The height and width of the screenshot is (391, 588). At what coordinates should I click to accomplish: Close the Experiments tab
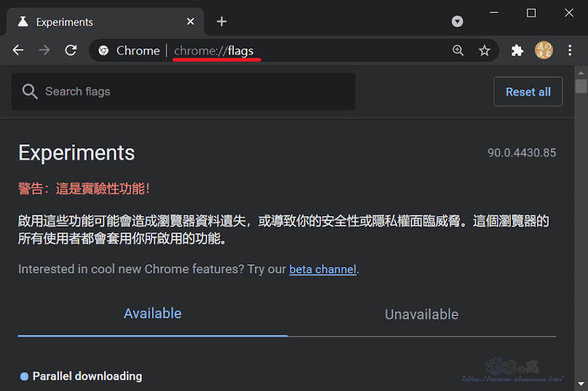tap(191, 22)
